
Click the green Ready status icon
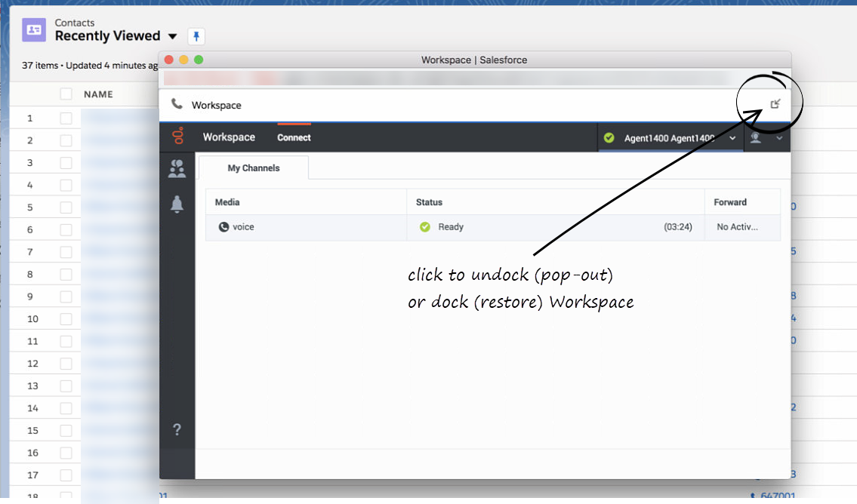424,227
